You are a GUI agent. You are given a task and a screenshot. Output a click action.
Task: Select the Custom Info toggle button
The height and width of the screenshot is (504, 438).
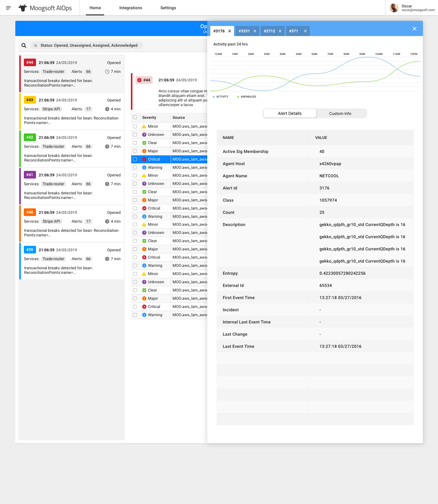[x=340, y=114]
